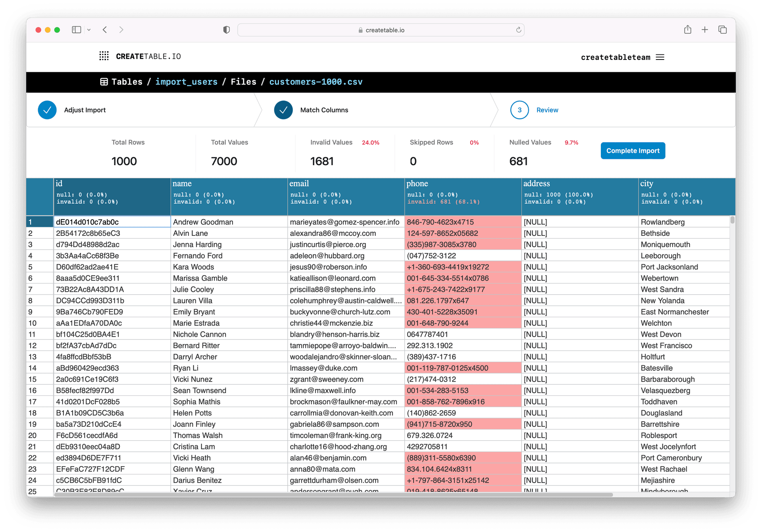Open the Files breadcrumb
Viewport: 762px width, 532px height.
coord(243,82)
